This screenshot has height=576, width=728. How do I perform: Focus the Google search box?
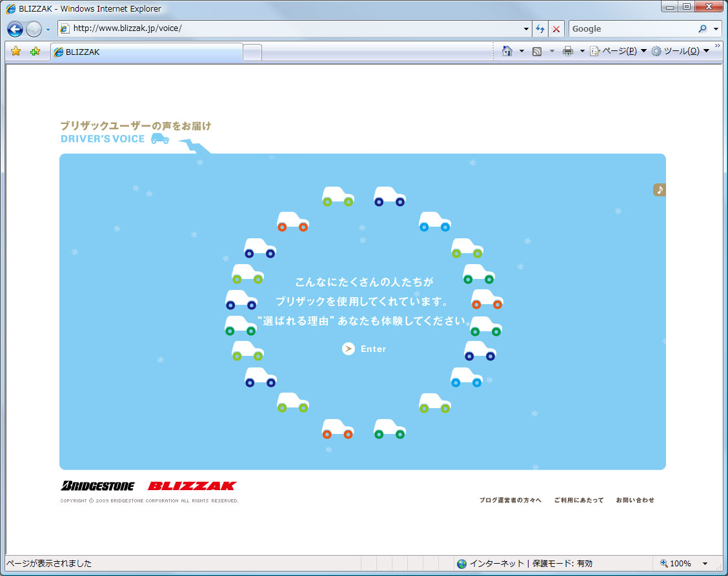tap(633, 29)
